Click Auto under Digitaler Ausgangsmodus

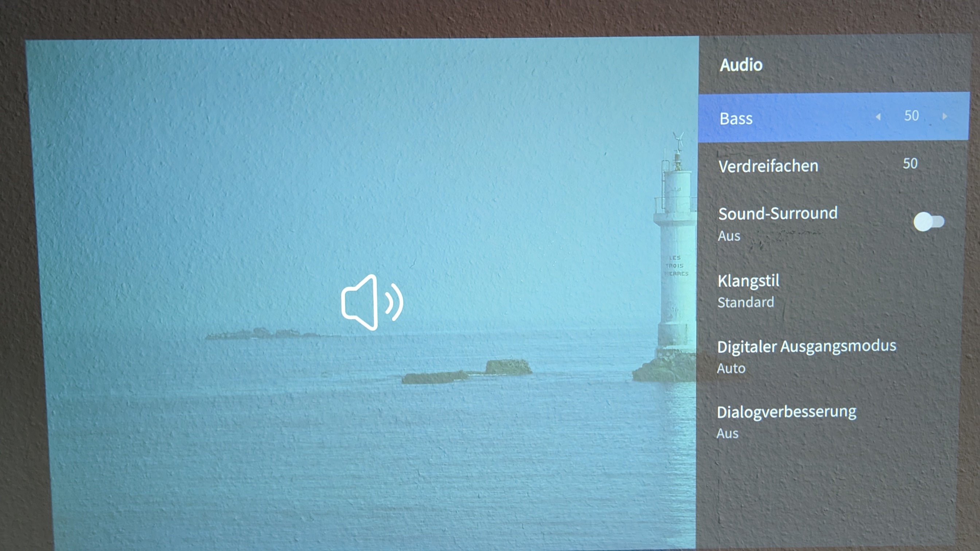pyautogui.click(x=731, y=368)
